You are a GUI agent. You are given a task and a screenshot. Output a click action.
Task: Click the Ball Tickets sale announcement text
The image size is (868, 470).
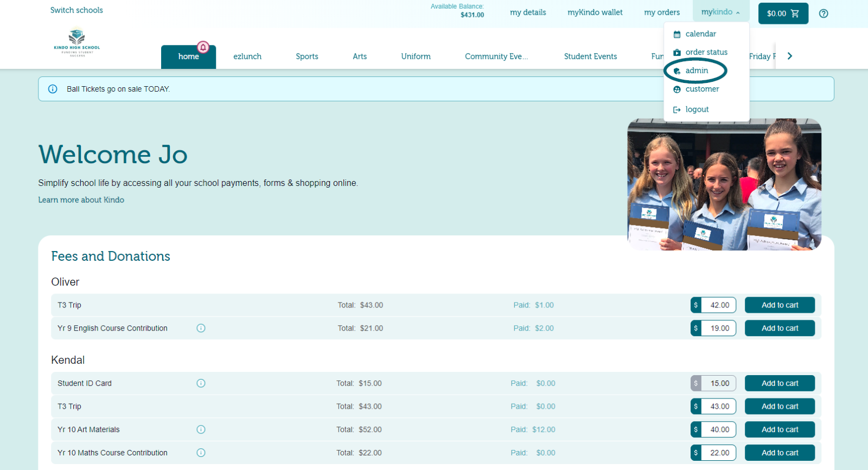(x=118, y=89)
